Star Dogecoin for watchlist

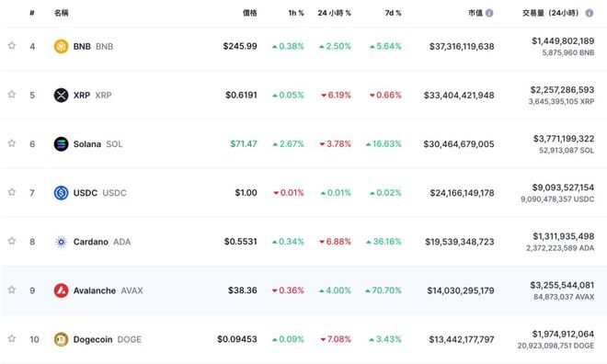coord(12,338)
